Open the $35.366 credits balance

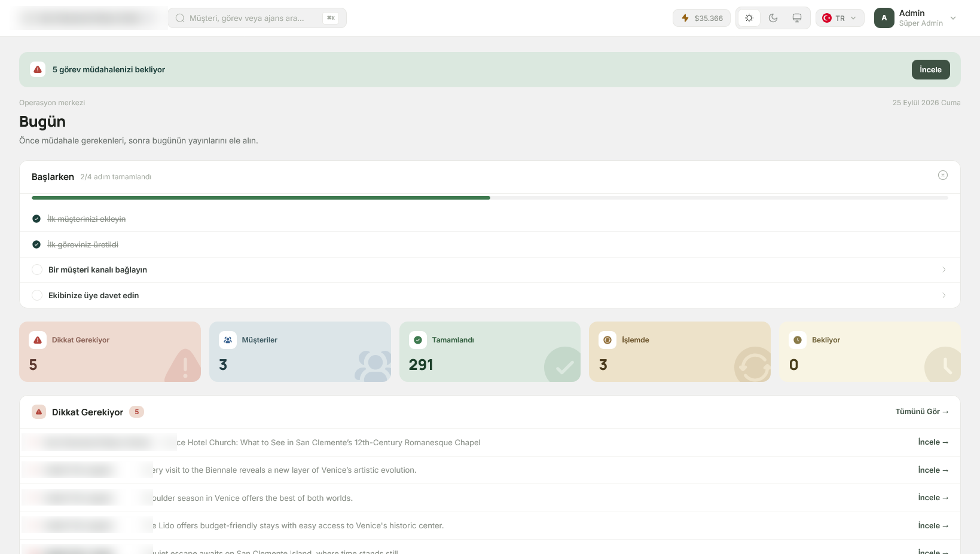[701, 18]
